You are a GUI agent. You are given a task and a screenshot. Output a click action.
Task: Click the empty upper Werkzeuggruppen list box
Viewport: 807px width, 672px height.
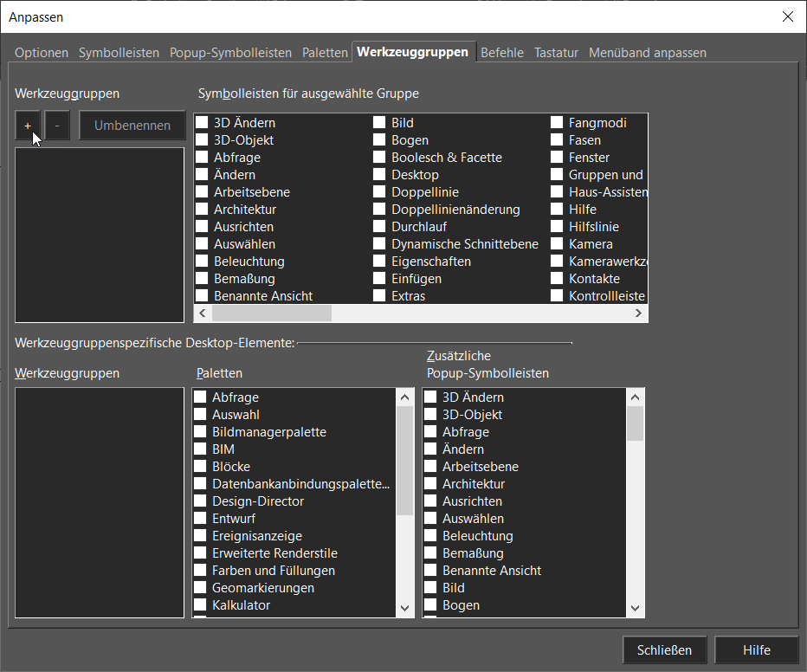99,234
